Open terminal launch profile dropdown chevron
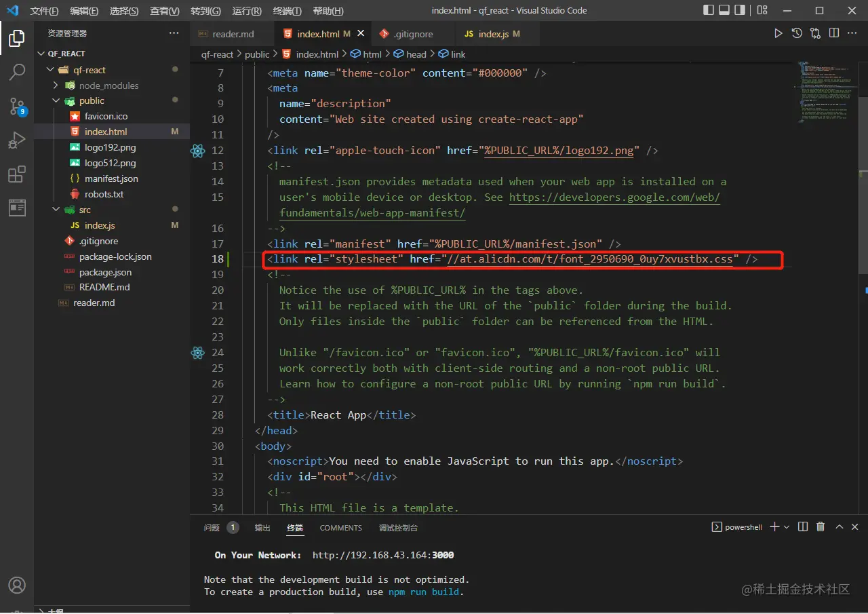The height and width of the screenshot is (614, 868). tap(787, 526)
